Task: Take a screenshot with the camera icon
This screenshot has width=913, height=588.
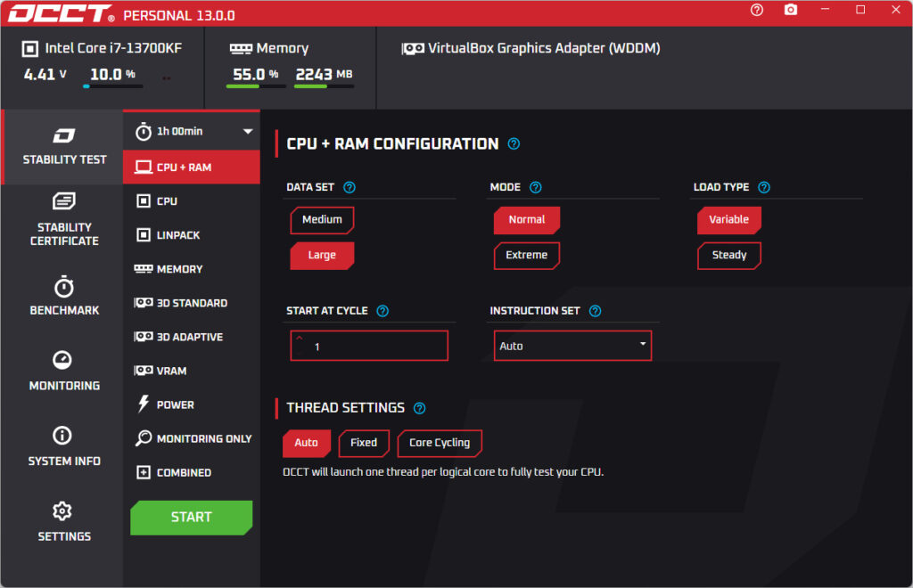Action: tap(790, 10)
